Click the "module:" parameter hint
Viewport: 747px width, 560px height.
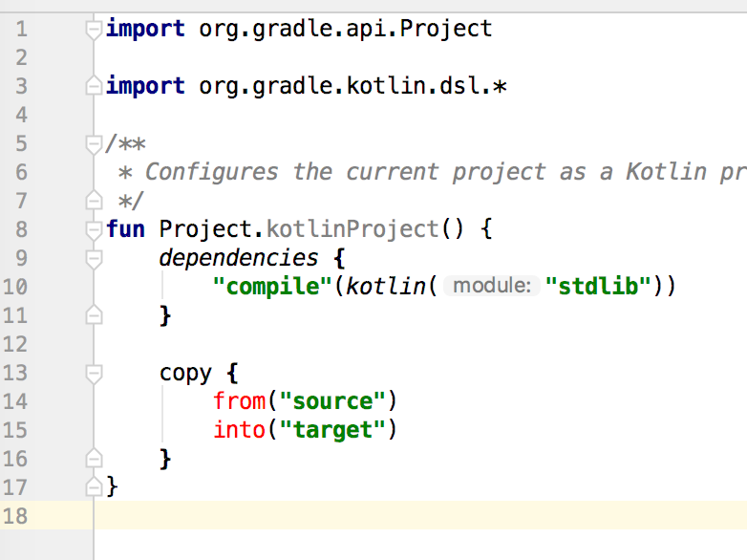(x=492, y=286)
